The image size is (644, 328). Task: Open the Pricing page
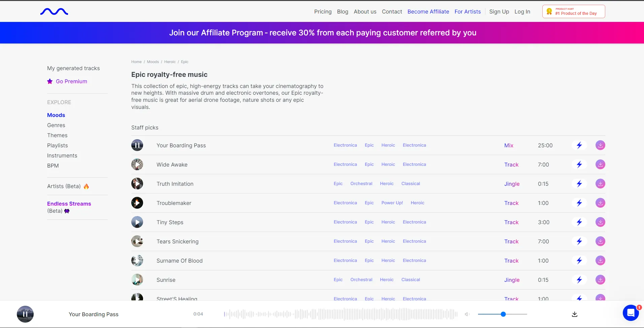point(323,11)
